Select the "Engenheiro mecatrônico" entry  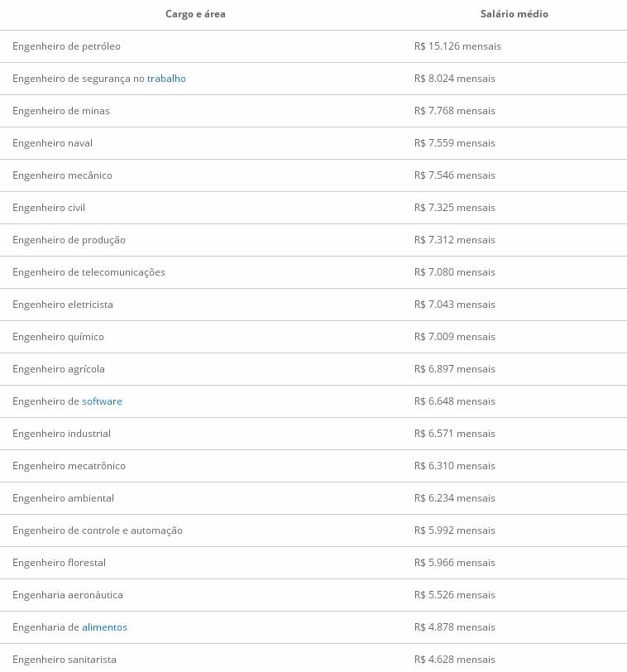(69, 466)
